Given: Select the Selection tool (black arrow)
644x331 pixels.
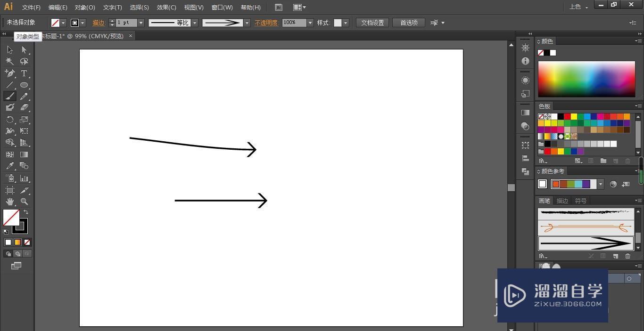Looking at the screenshot, I should pyautogui.click(x=10, y=50).
